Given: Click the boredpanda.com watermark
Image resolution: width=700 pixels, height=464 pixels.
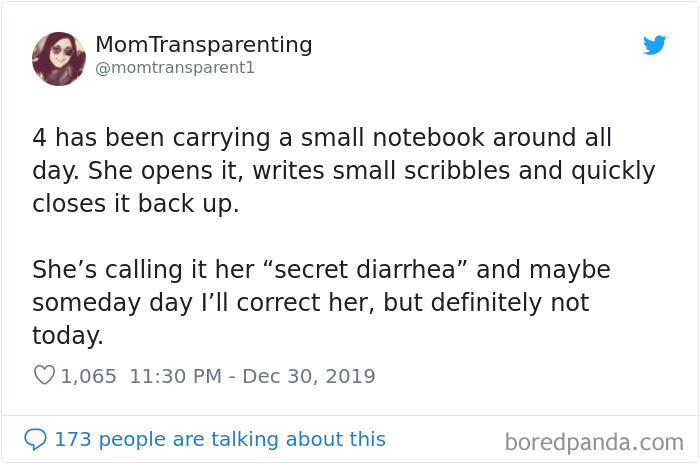Looking at the screenshot, I should [x=594, y=441].
